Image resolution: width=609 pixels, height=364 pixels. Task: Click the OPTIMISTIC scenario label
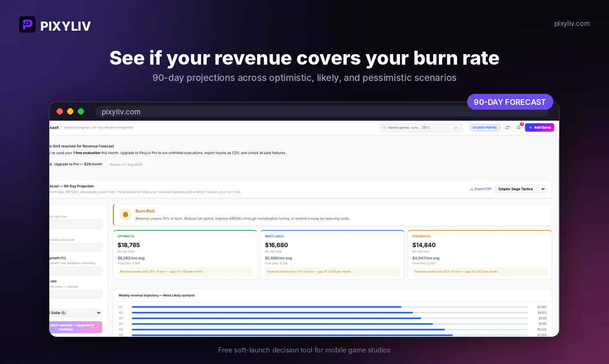(126, 236)
